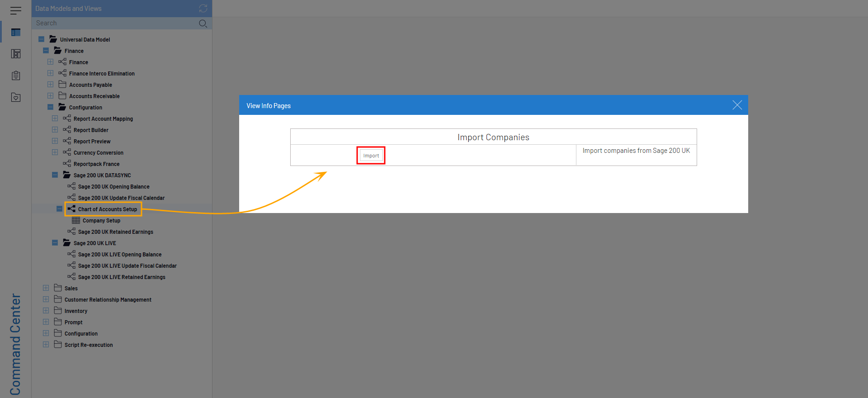Open the clipboard tasks sidebar icon

[x=16, y=76]
